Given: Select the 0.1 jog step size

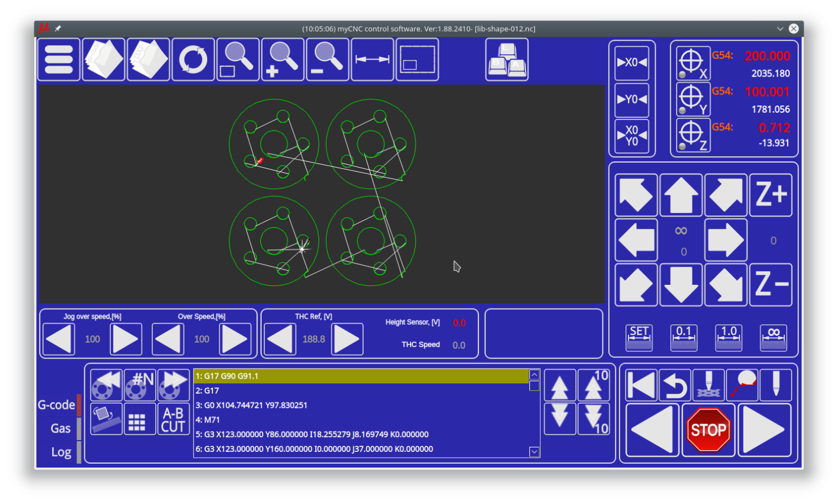Looking at the screenshot, I should click(683, 338).
